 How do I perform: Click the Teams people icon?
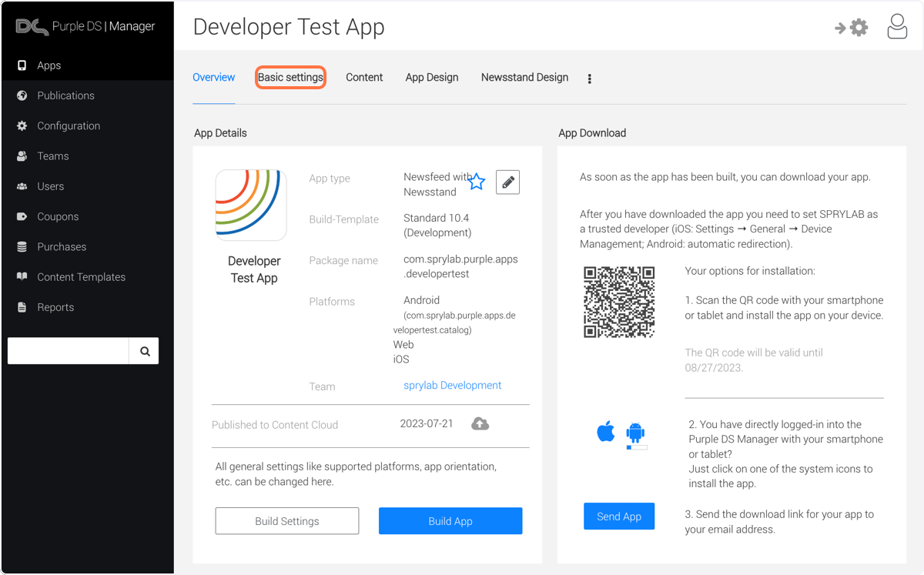[22, 155]
